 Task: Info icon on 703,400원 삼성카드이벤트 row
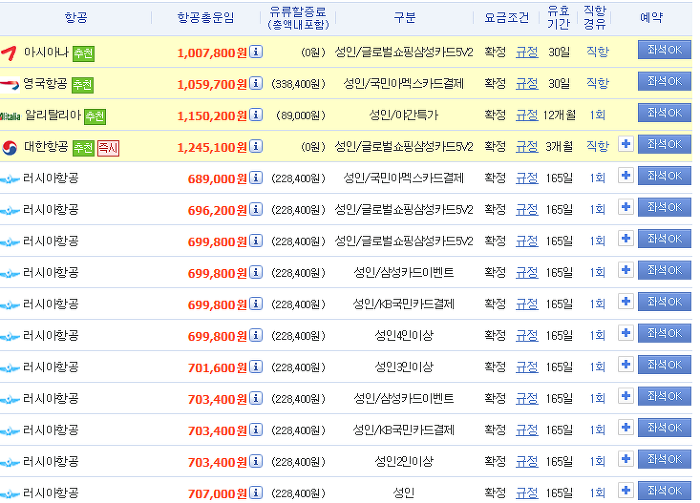tap(256, 398)
